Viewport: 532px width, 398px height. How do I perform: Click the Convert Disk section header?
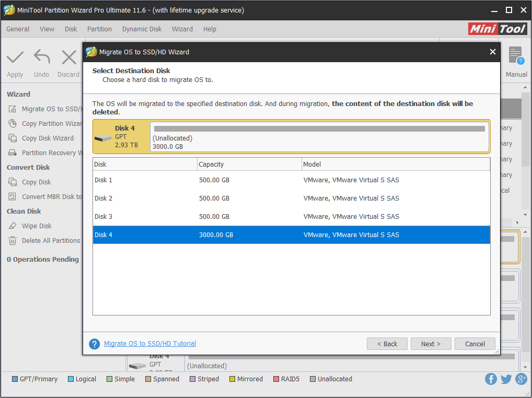(28, 168)
